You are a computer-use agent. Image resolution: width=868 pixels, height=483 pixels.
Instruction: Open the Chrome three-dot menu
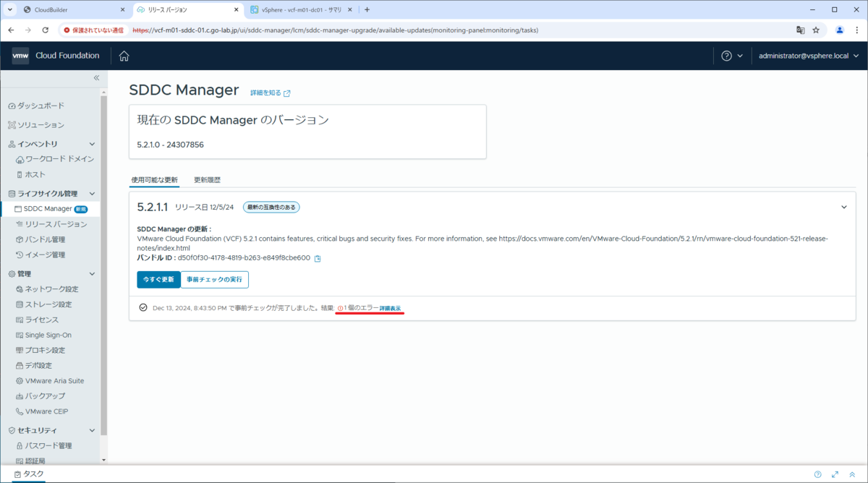click(x=856, y=30)
